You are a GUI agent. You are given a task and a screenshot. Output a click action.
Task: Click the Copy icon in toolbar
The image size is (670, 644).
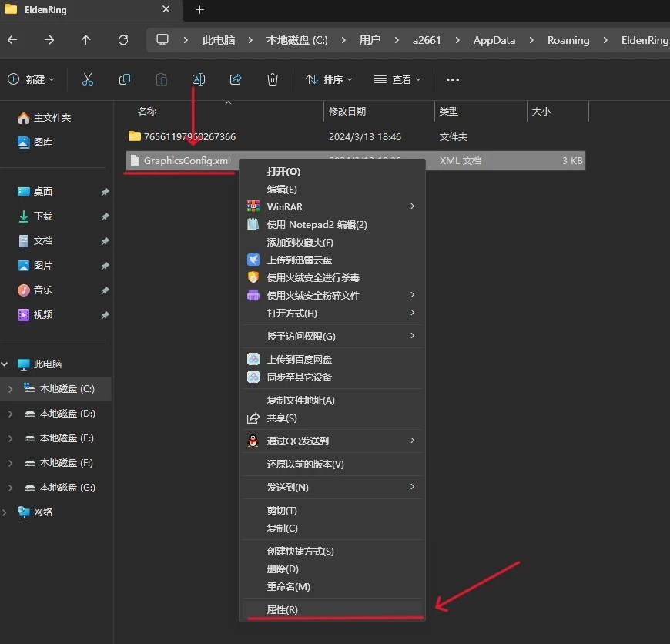pos(124,79)
